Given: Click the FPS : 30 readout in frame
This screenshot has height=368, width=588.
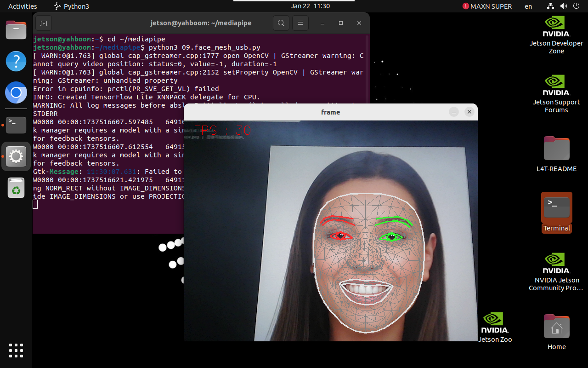Looking at the screenshot, I should click(222, 131).
